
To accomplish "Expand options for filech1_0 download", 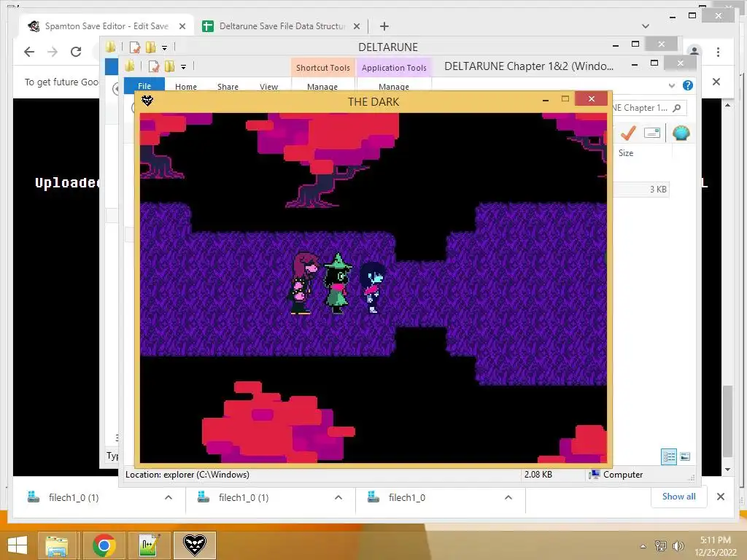I will tap(508, 497).
